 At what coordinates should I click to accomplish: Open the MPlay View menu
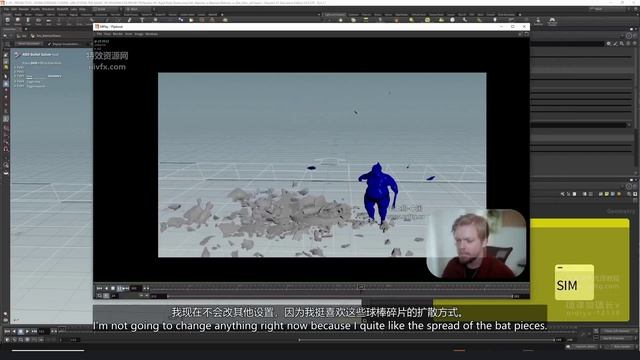coord(107,34)
